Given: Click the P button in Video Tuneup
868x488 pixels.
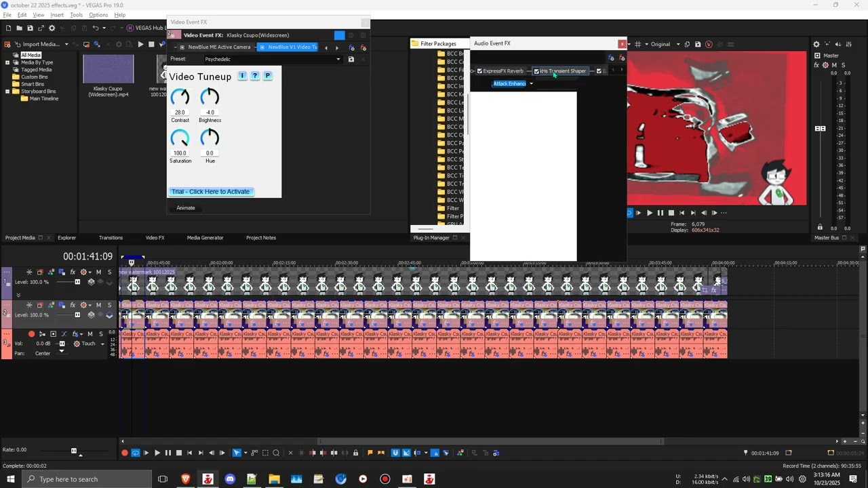Looking at the screenshot, I should (268, 76).
